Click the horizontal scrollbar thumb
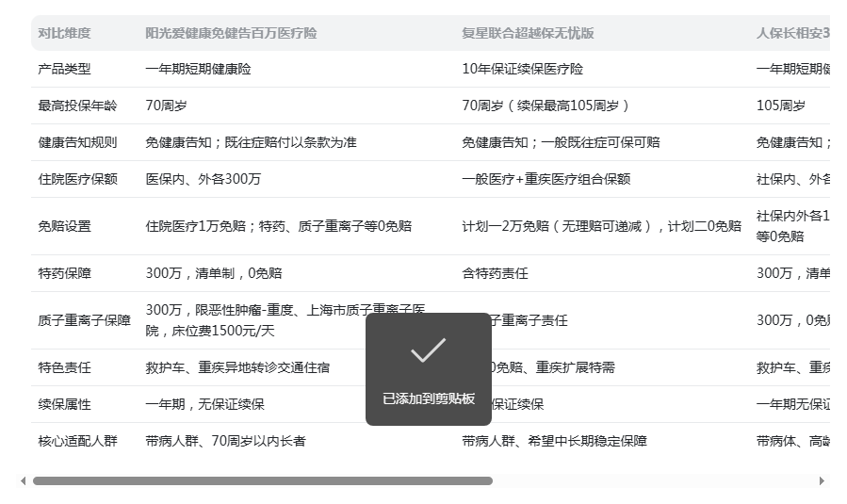This screenshot has width=847, height=504. click(x=263, y=480)
